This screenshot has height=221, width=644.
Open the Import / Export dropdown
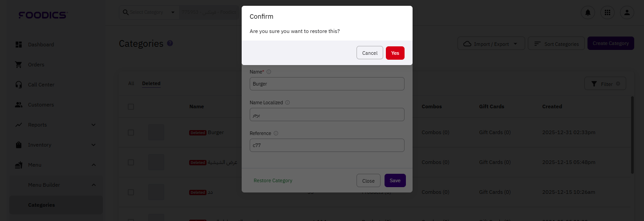pos(490,44)
